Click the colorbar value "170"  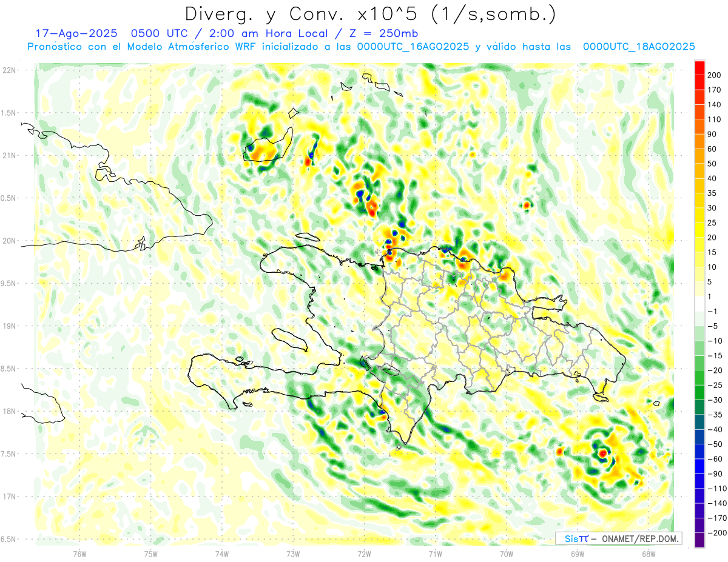point(714,90)
